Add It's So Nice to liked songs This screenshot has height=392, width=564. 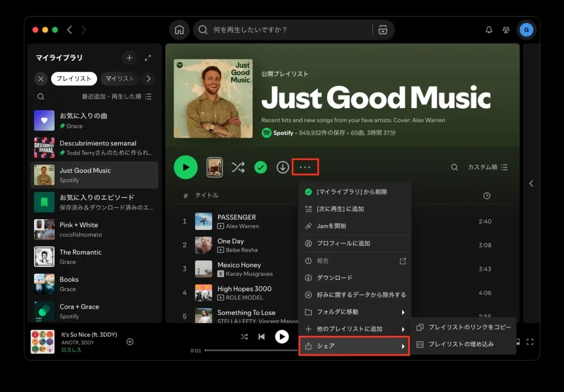130,342
